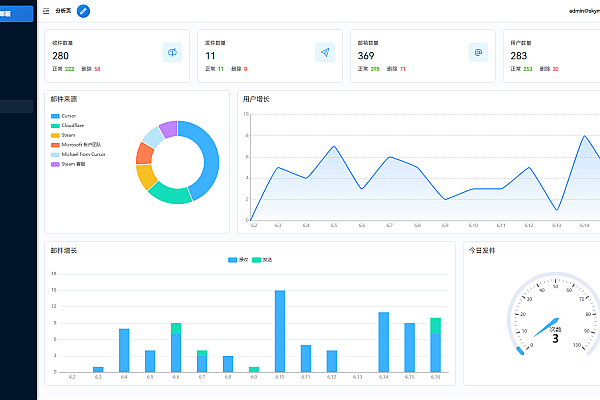Click the 收件数量 card's 280 count
This screenshot has width=600, height=400.
pyautogui.click(x=60, y=56)
